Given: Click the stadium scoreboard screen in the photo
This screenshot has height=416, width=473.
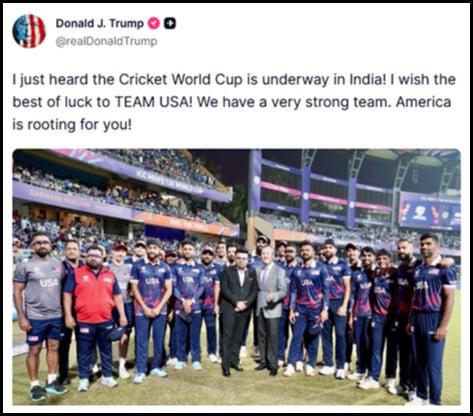Looking at the screenshot, I should coord(430,212).
